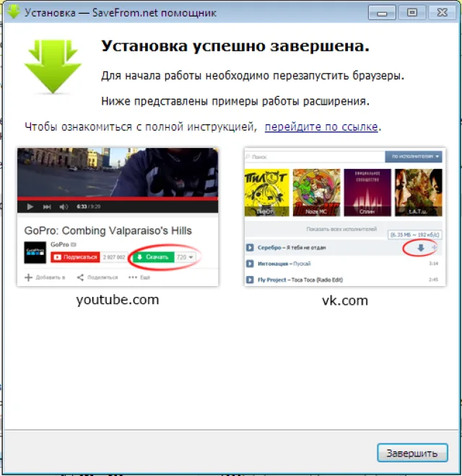This screenshot has height=476, width=462.
Task: Click the next-track icon in YouTube example
Action: tap(47, 207)
